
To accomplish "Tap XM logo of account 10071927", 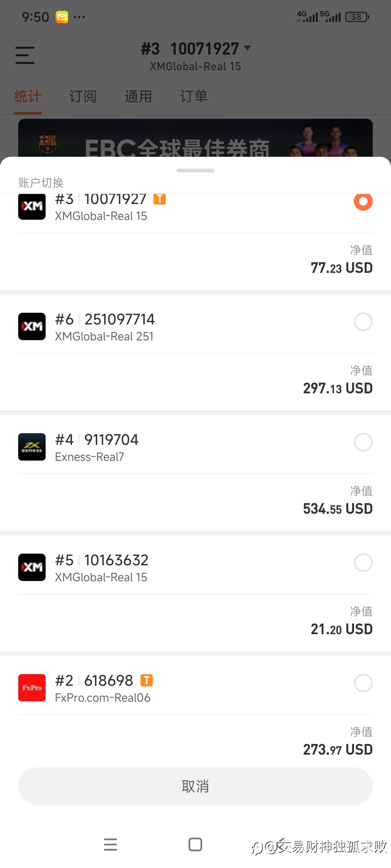I will coord(32,206).
